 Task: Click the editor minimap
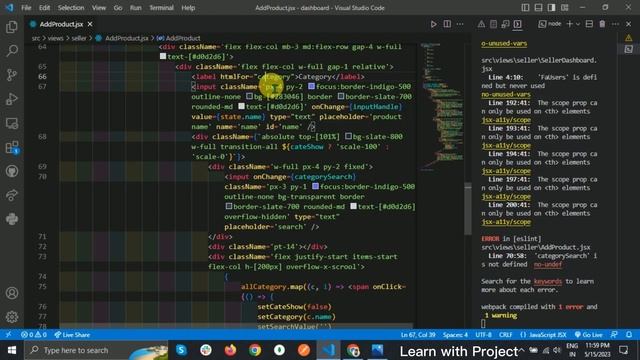pos(442,106)
